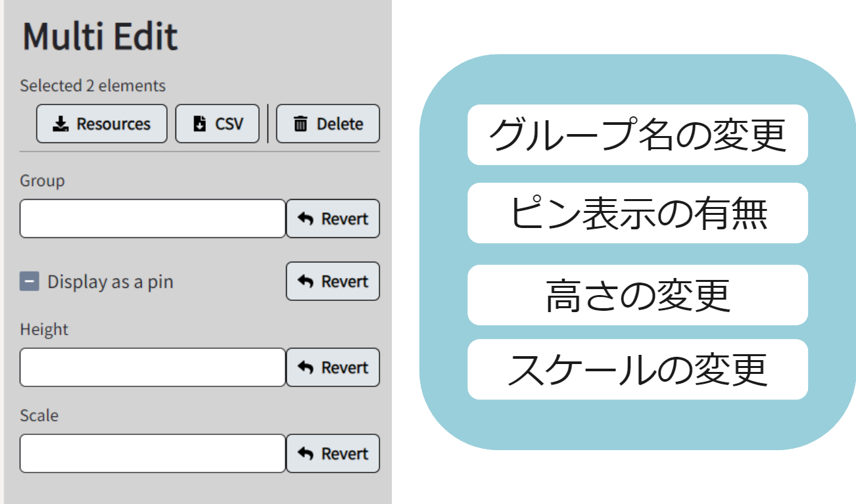Click the 'Selected 2 elements' text
This screenshot has height=504, width=856.
(x=93, y=86)
